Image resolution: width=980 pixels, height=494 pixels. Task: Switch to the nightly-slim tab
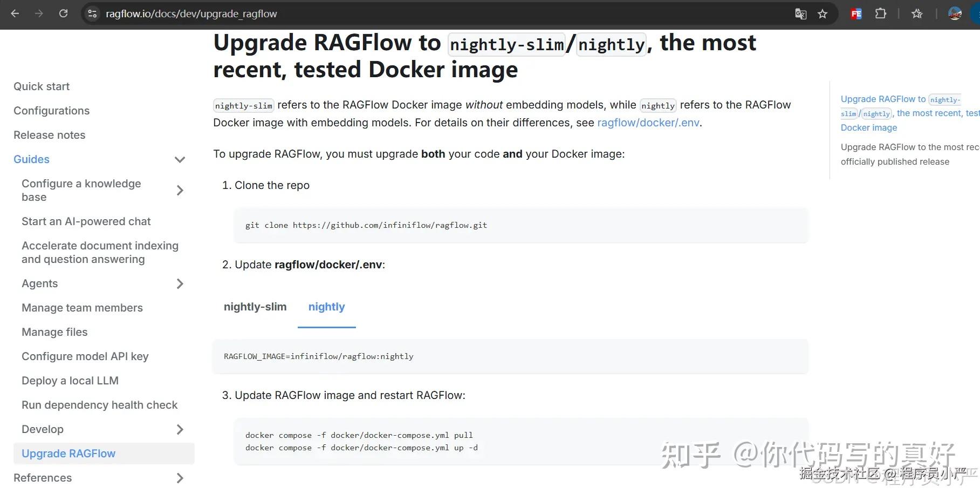255,307
